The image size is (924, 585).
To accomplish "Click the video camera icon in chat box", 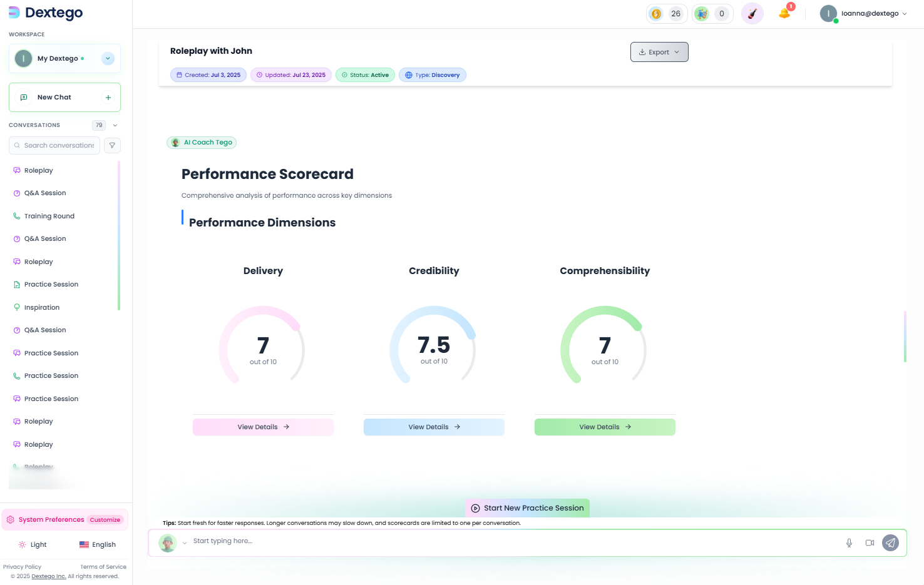I will tap(870, 542).
